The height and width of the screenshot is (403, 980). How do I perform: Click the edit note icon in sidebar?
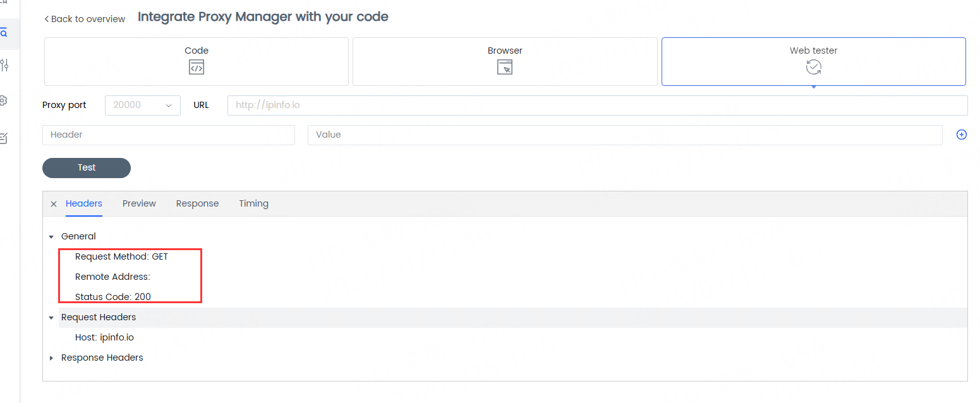pos(3,138)
